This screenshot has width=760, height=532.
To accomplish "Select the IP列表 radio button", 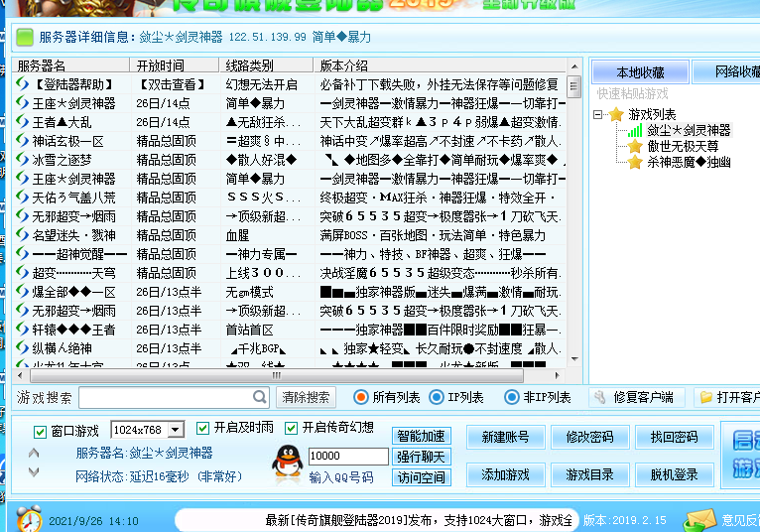I will coord(437,397).
